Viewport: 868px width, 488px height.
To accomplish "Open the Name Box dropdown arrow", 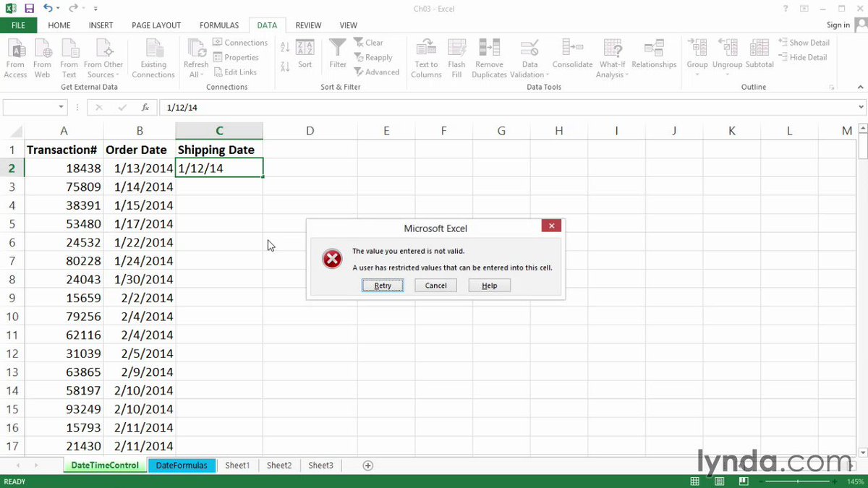I will [61, 107].
